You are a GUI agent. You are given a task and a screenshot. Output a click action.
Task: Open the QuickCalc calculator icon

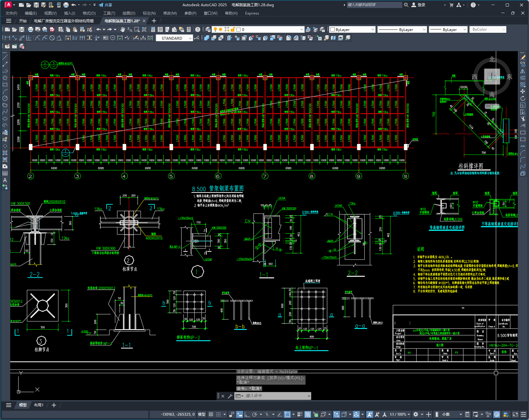[189, 29]
